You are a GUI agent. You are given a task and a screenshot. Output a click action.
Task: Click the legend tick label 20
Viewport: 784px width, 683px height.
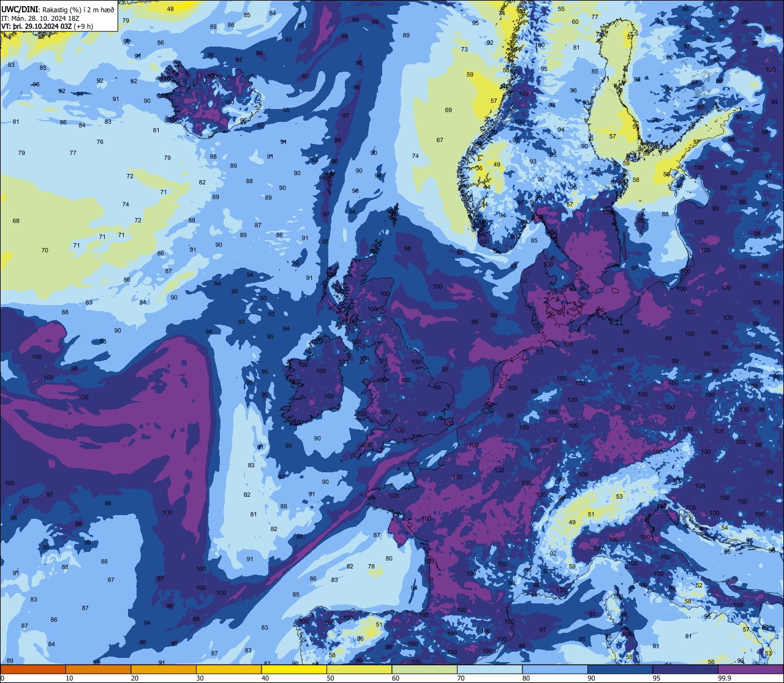point(135,678)
